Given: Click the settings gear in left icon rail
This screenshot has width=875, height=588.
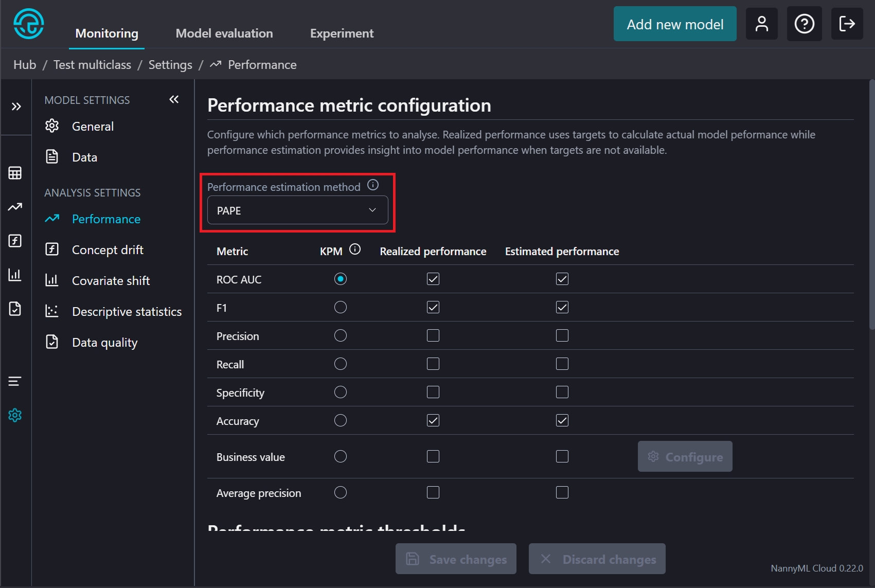Looking at the screenshot, I should pos(15,415).
